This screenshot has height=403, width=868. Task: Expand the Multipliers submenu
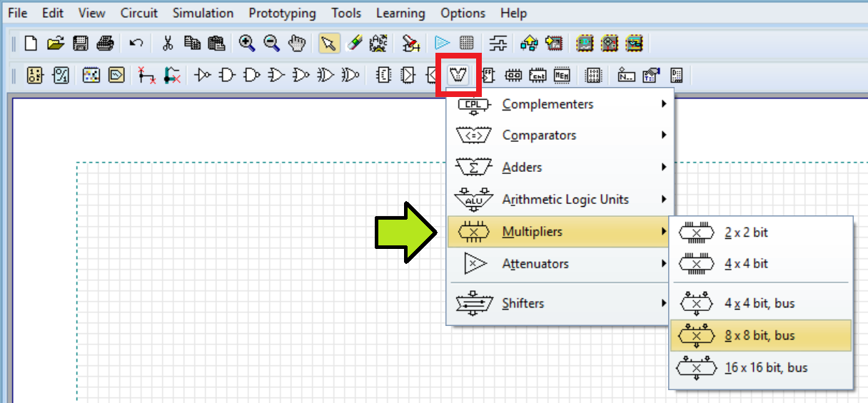559,232
